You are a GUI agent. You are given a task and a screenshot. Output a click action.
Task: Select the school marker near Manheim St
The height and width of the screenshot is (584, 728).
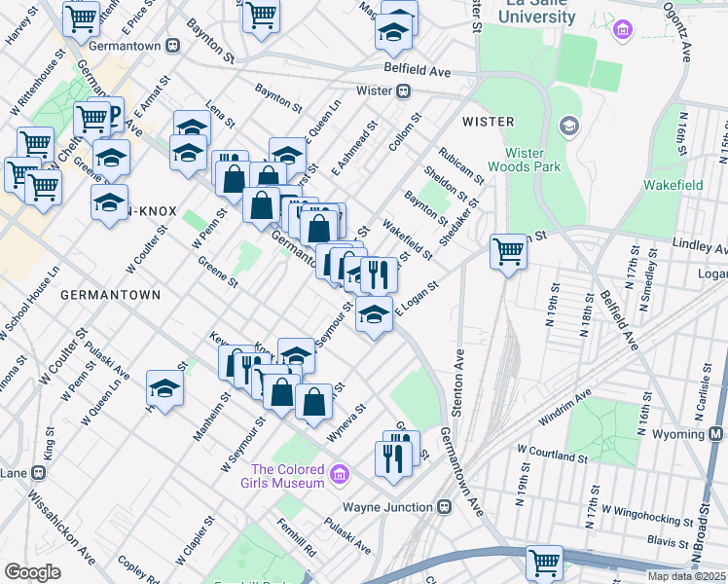point(165,388)
